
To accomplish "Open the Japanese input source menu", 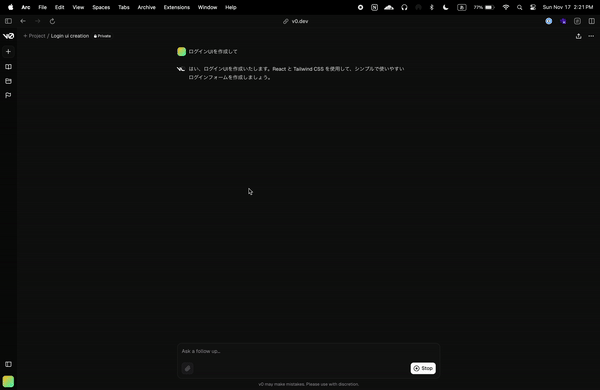I will 462,7.
